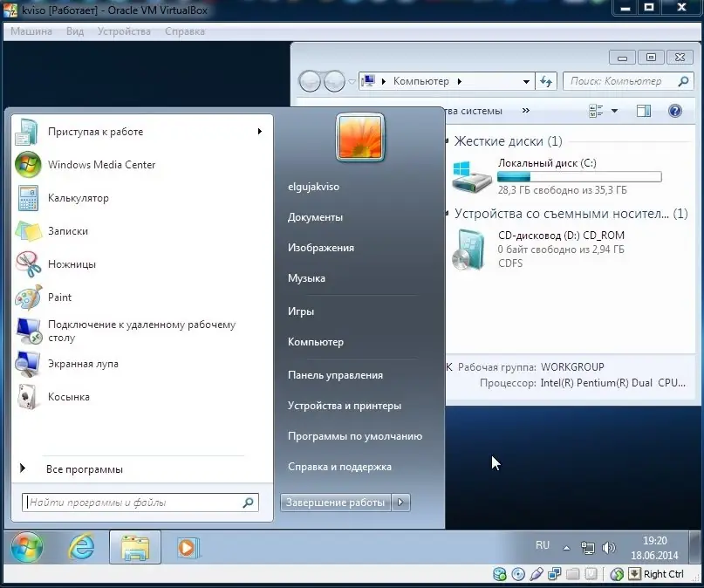Click elgujakviso user folder link
This screenshot has width=704, height=588.
pos(313,187)
